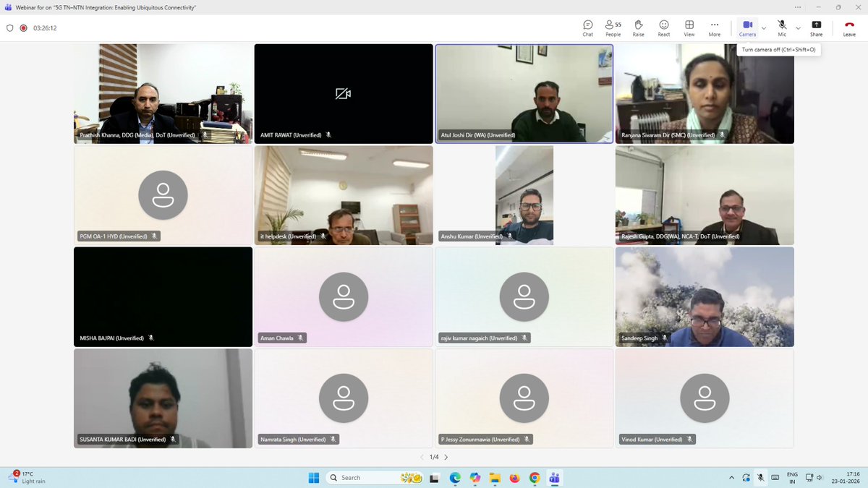This screenshot has width=868, height=488.
Task: Change the meeting View layout
Action: pyautogui.click(x=689, y=27)
